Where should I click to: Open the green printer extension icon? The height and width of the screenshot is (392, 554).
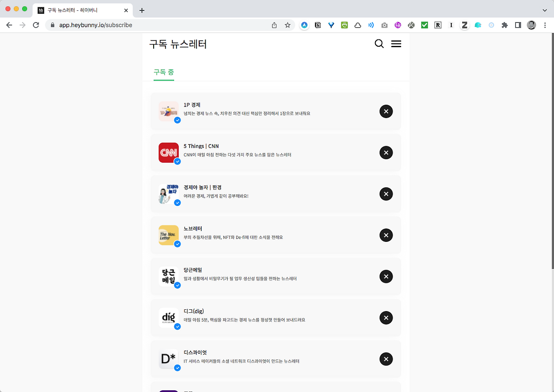345,25
